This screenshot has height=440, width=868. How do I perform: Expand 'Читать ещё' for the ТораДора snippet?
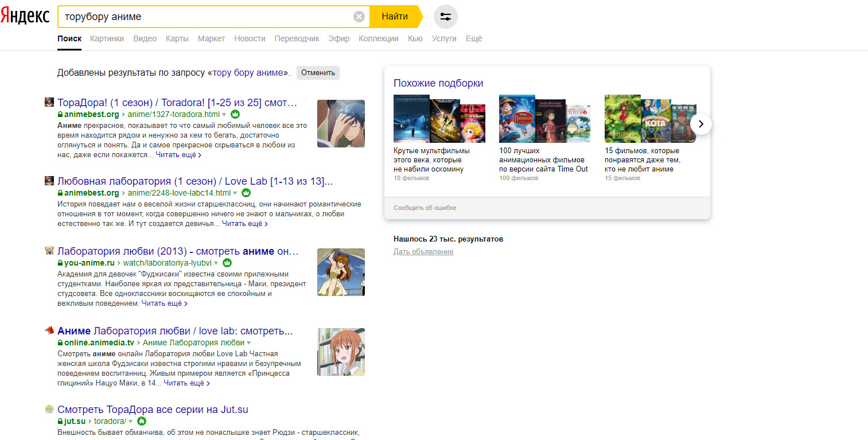pyautogui.click(x=178, y=155)
